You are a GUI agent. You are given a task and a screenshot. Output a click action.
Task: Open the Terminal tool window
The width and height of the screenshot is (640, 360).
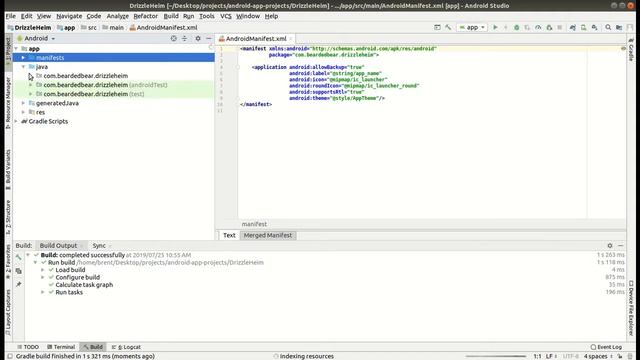click(x=61, y=347)
